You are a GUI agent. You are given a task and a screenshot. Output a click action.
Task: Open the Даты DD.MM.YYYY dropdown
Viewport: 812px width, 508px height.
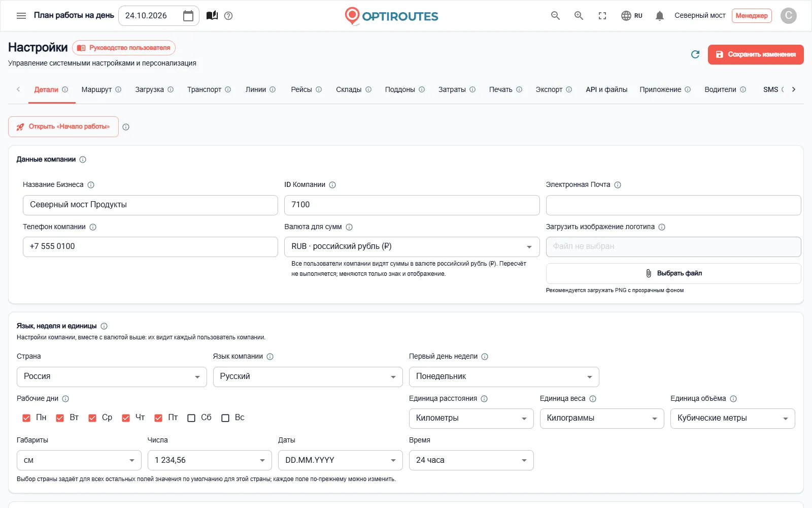341,460
